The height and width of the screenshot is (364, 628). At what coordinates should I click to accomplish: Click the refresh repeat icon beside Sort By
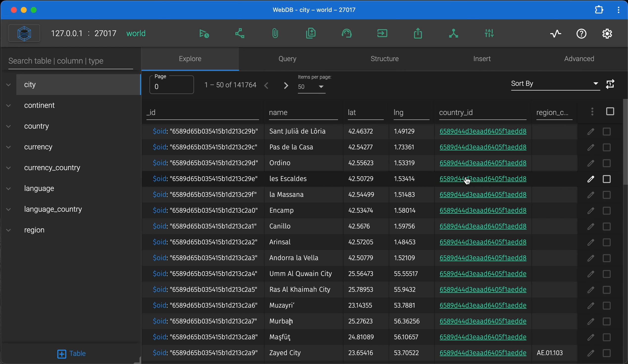coord(610,84)
